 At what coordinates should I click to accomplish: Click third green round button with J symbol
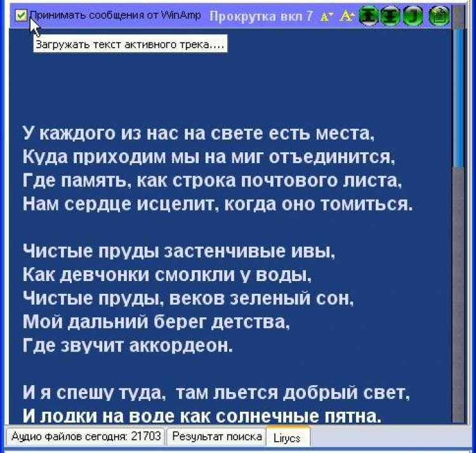tap(413, 16)
